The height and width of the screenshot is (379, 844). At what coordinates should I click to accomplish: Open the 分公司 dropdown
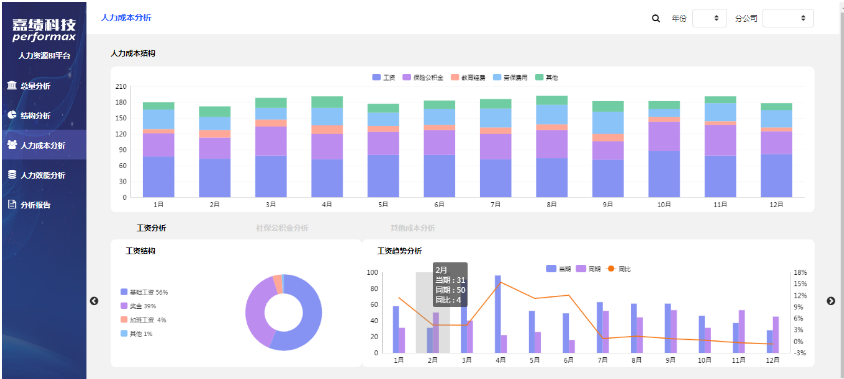point(787,18)
